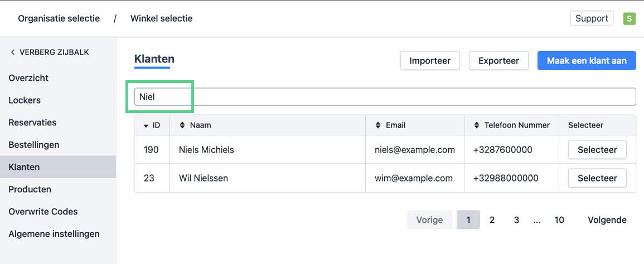Sort table by ID column arrow
This screenshot has width=644, height=264.
click(x=146, y=125)
